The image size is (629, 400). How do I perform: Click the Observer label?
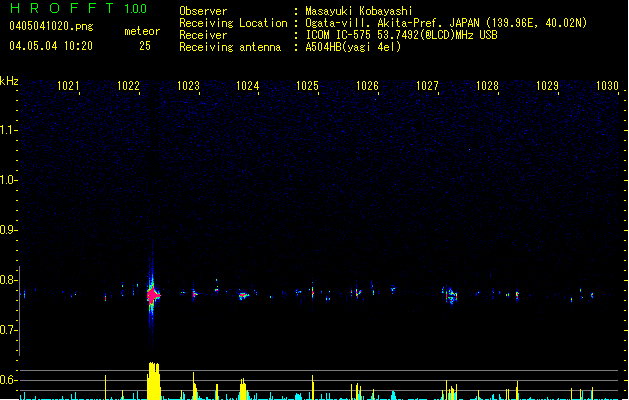[x=203, y=11]
